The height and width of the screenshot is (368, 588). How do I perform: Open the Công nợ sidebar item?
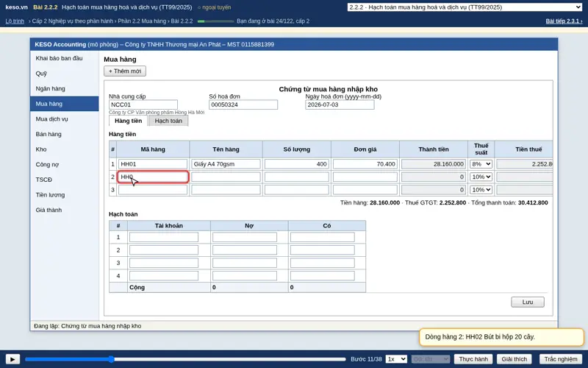pos(65,164)
